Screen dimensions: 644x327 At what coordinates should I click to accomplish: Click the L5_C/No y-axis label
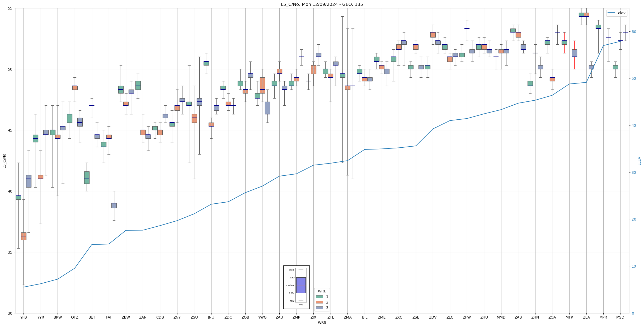coord(4,161)
